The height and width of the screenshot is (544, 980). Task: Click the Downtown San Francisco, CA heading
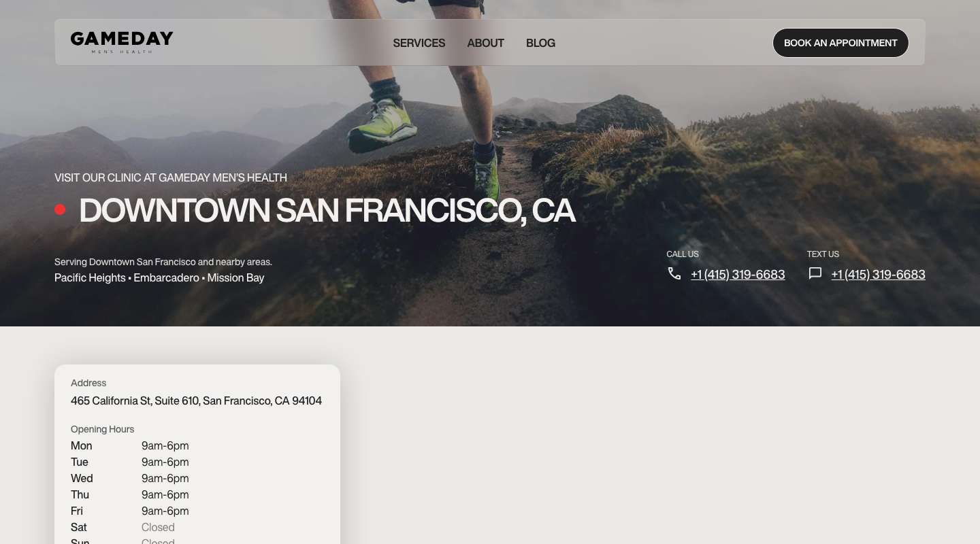327,210
